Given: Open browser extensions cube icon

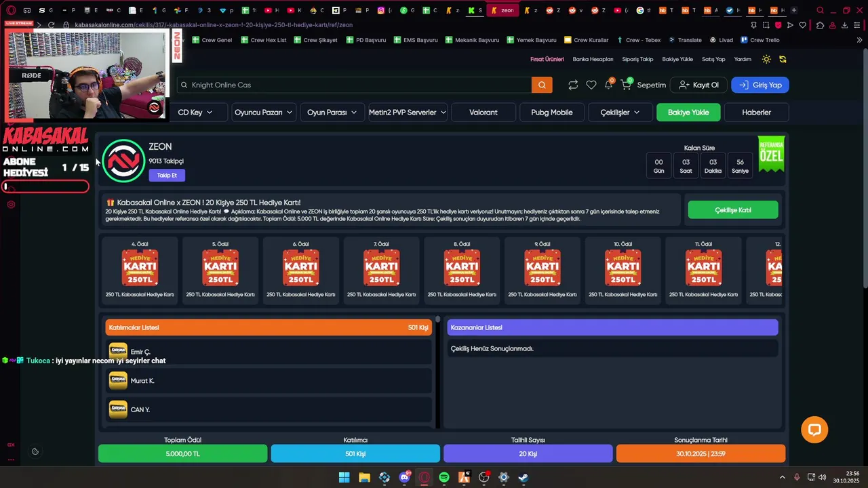Looking at the screenshot, I should 820,25.
